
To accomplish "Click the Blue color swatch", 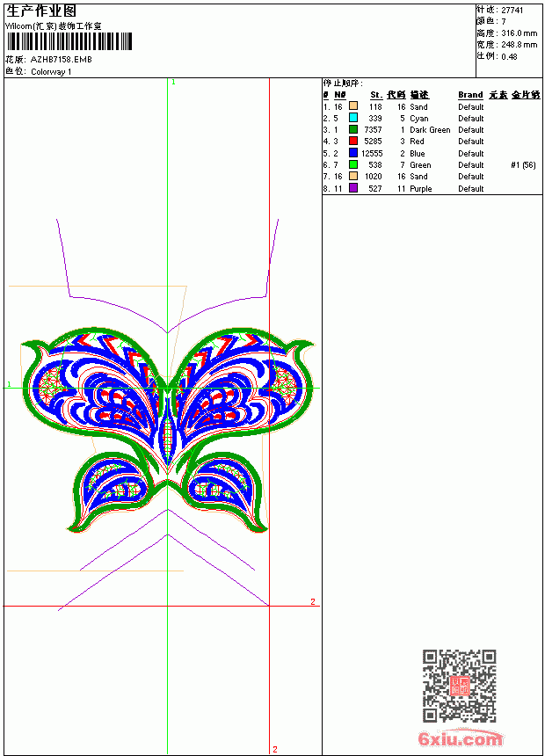I will coord(353,153).
